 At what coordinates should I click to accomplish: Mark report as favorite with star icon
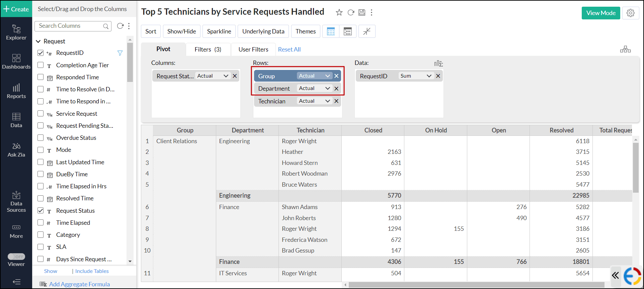(x=339, y=12)
